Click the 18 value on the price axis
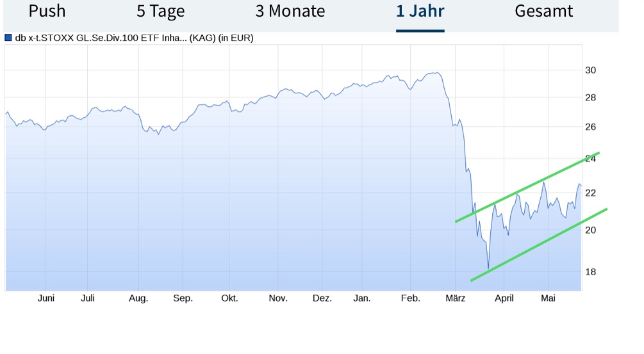The image size is (644, 354). (590, 272)
